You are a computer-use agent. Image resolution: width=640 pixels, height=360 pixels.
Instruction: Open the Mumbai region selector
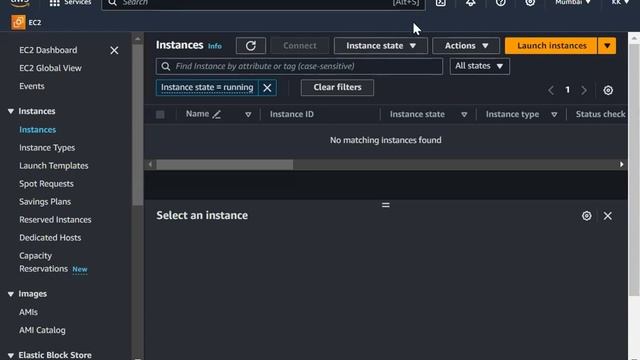(x=573, y=2)
